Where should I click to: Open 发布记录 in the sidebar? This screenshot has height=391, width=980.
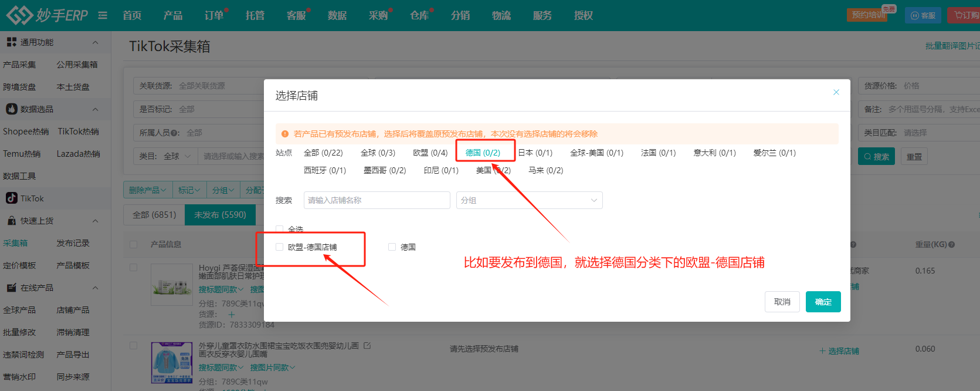click(x=73, y=243)
